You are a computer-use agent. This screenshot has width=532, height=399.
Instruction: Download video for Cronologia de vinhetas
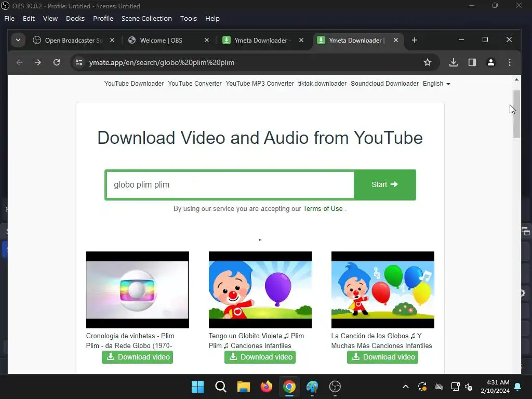pyautogui.click(x=137, y=357)
